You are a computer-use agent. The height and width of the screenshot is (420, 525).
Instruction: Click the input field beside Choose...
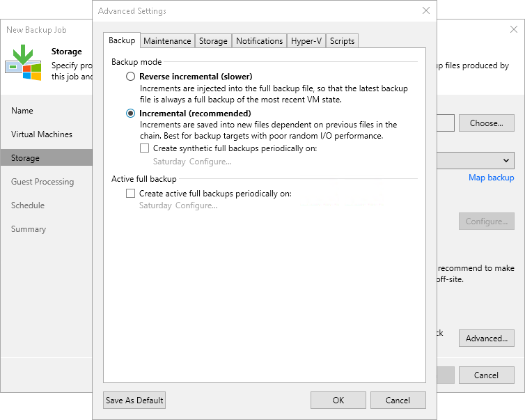446,123
